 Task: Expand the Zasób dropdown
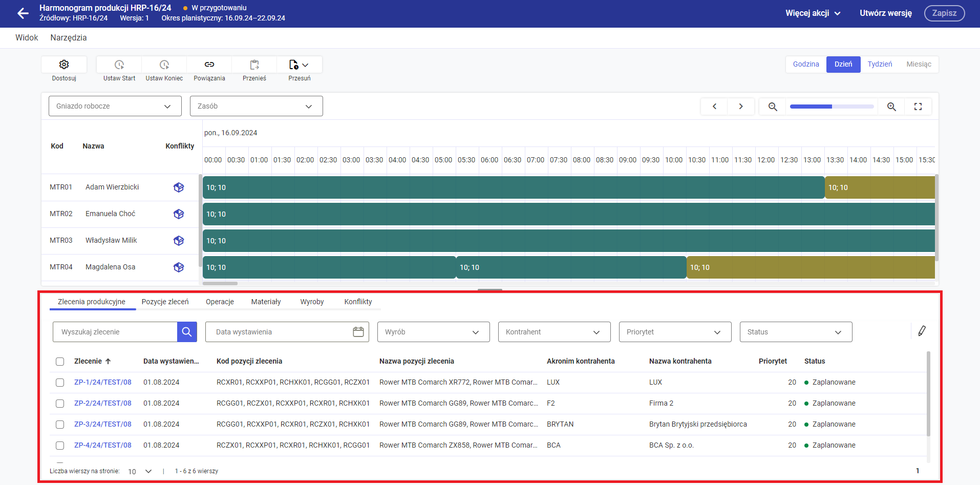coord(257,106)
